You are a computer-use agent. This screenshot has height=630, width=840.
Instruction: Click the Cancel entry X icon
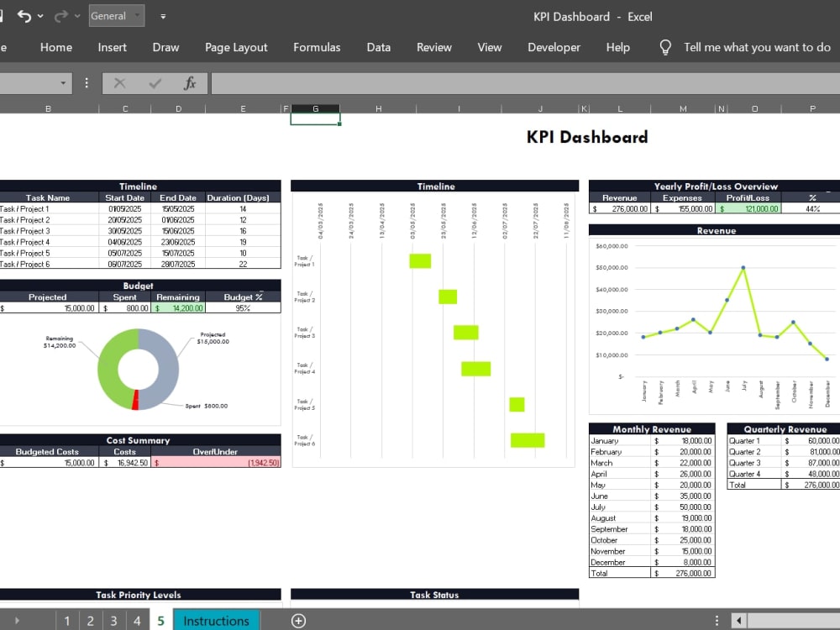tap(119, 83)
